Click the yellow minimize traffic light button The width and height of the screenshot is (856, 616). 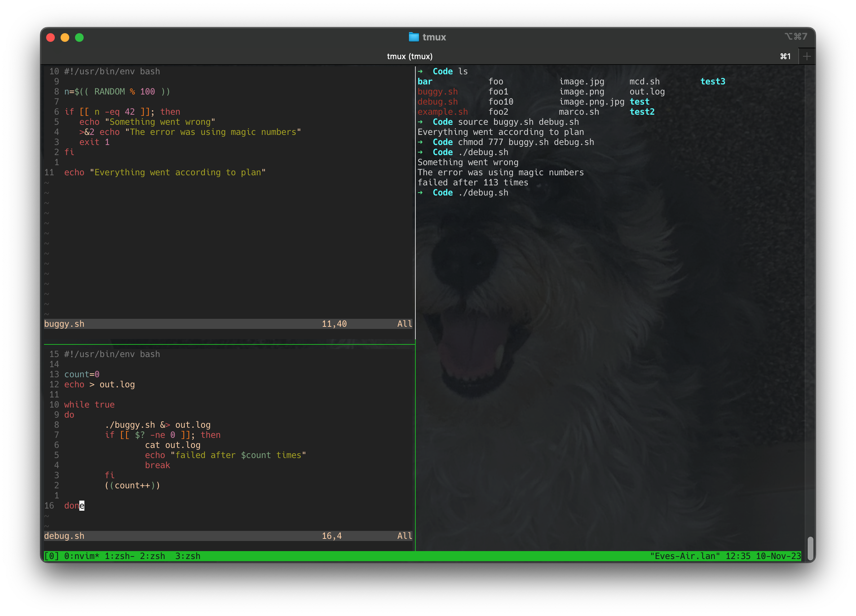tap(65, 38)
